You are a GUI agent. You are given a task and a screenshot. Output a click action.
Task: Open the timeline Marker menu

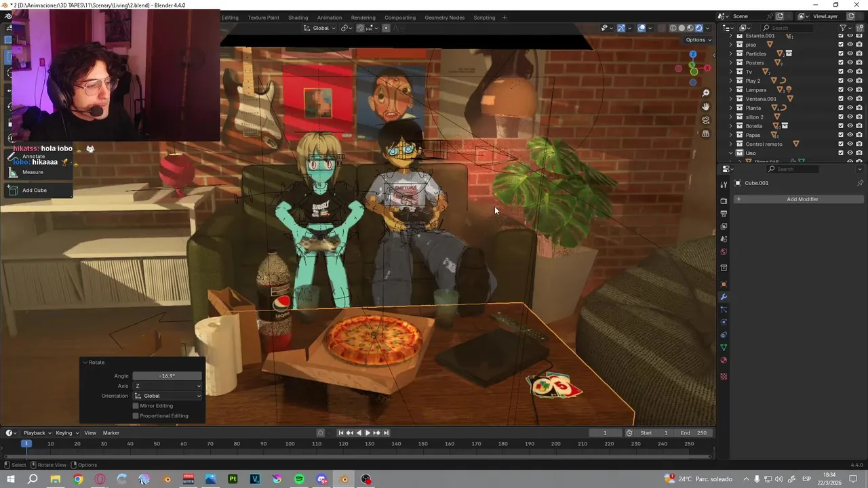point(111,433)
